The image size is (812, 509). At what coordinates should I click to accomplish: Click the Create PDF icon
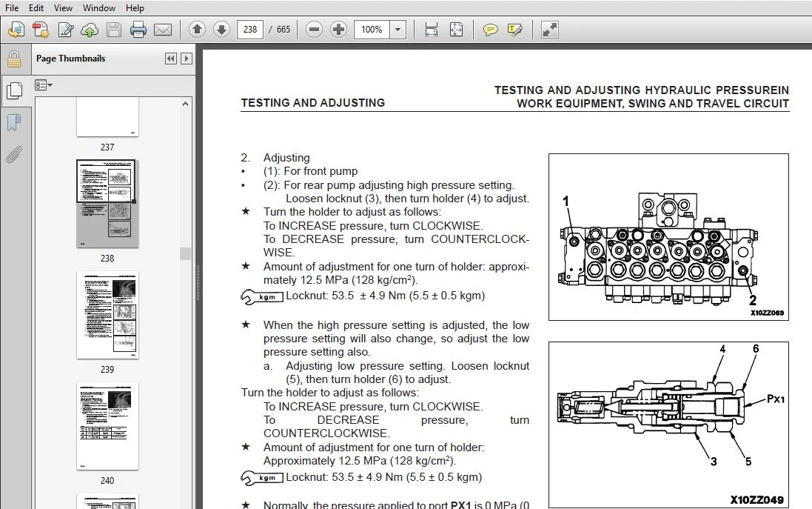(41, 30)
